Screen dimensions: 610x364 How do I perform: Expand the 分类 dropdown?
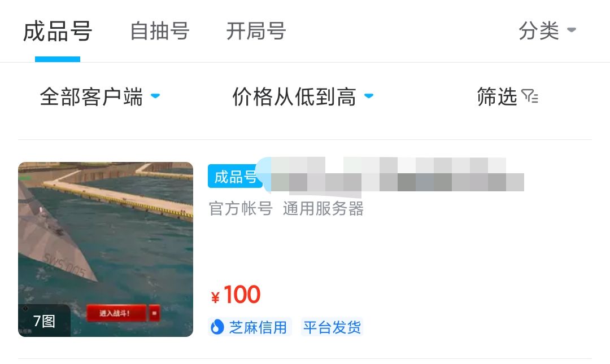pos(547,30)
